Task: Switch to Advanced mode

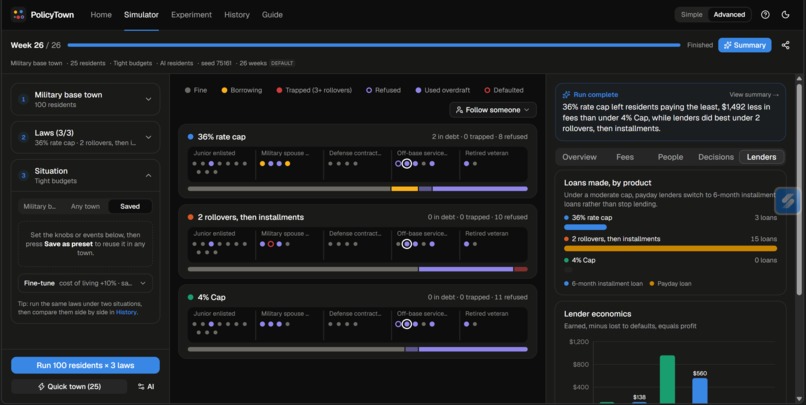Action: pyautogui.click(x=729, y=14)
